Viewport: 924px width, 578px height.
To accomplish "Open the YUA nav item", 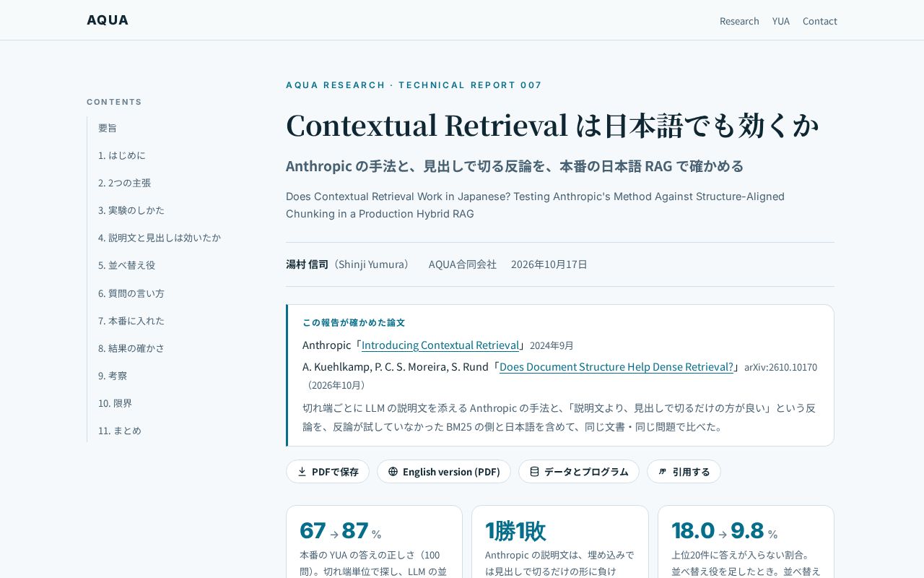I will 781,21.
